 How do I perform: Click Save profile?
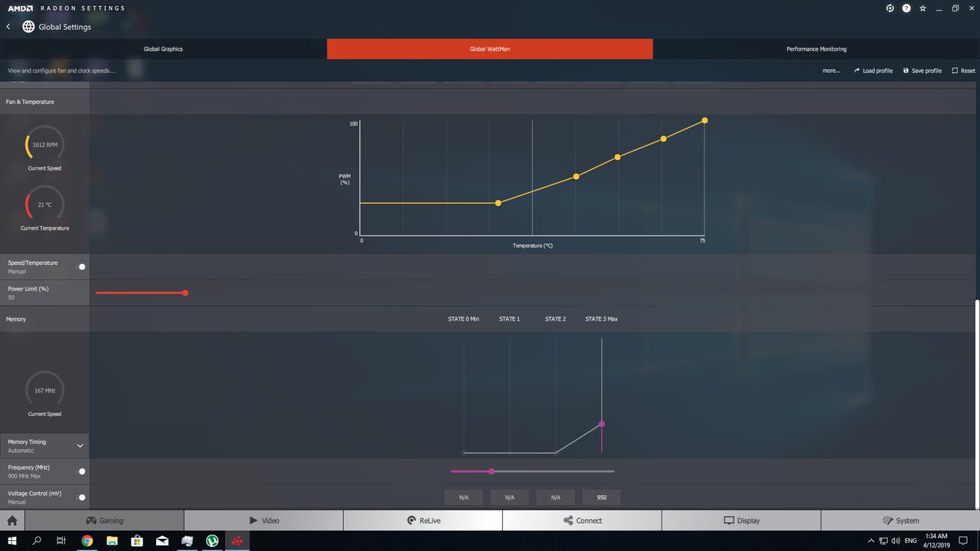click(x=923, y=70)
